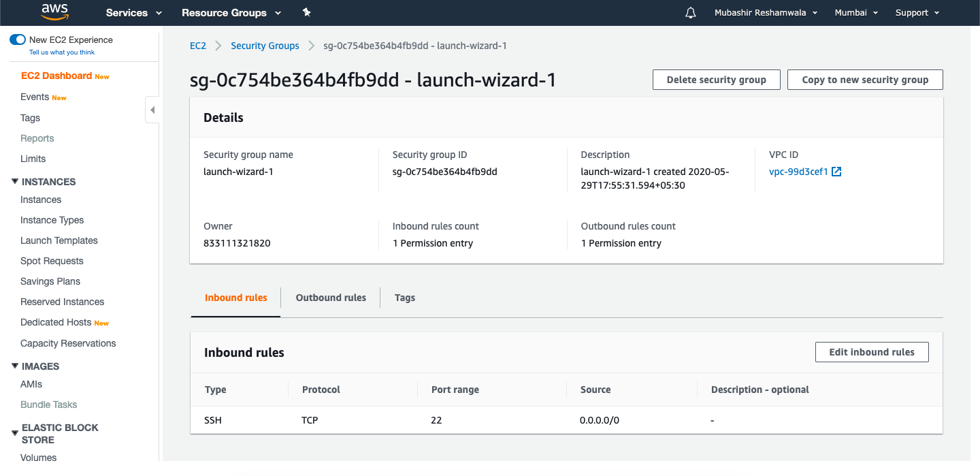Select owner ID 833111321820

tap(237, 243)
